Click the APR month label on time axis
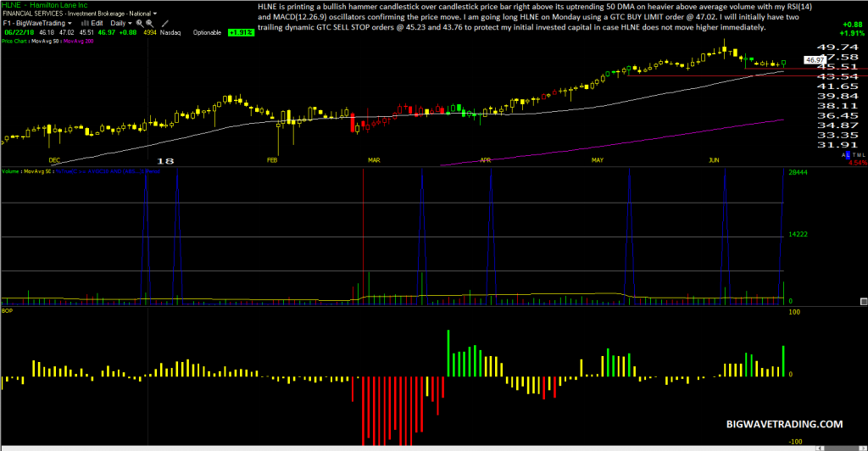 (x=486, y=160)
